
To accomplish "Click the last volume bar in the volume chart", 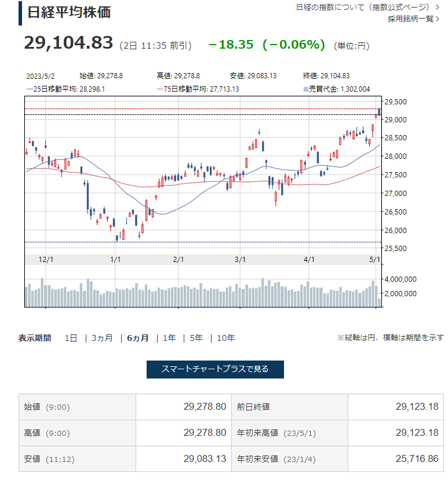I will (x=379, y=303).
